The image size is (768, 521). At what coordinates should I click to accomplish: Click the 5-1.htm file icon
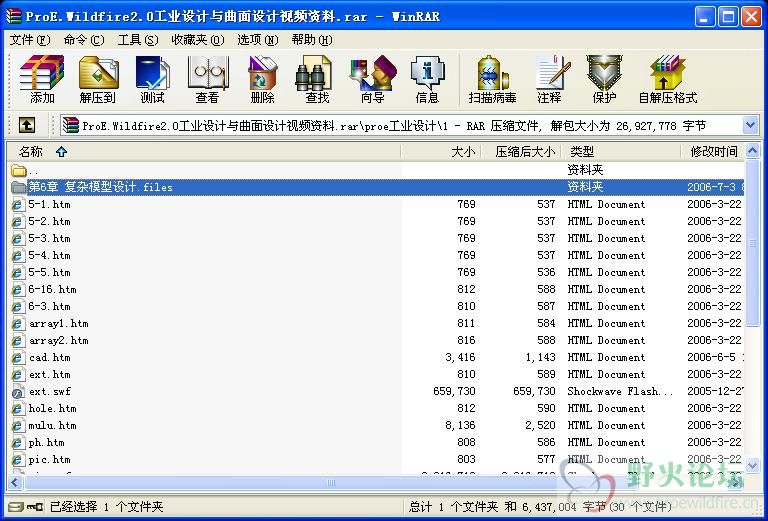[x=18, y=204]
